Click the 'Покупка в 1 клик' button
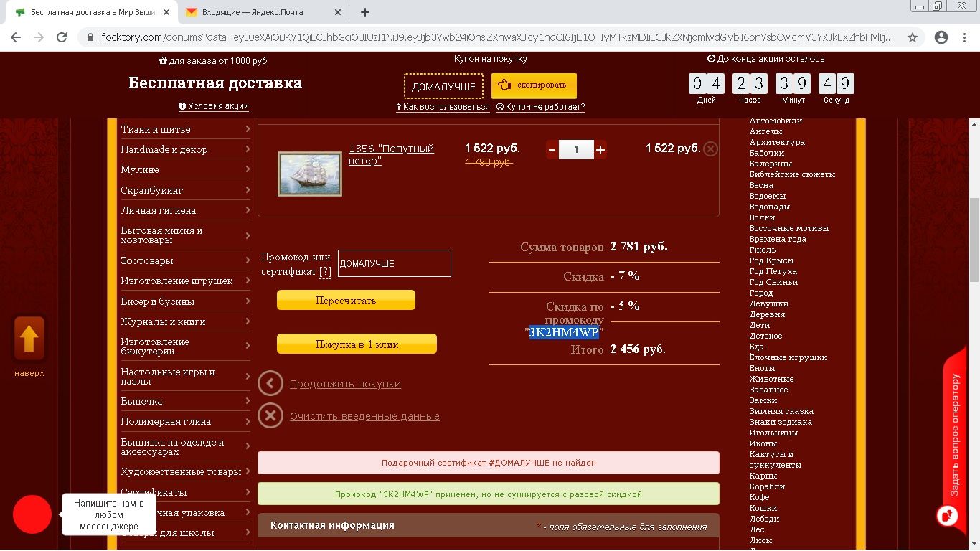980x551 pixels. pos(357,344)
